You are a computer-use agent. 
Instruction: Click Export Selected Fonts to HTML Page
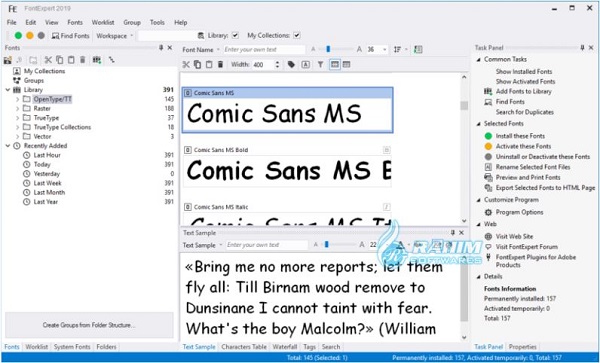[x=545, y=188]
